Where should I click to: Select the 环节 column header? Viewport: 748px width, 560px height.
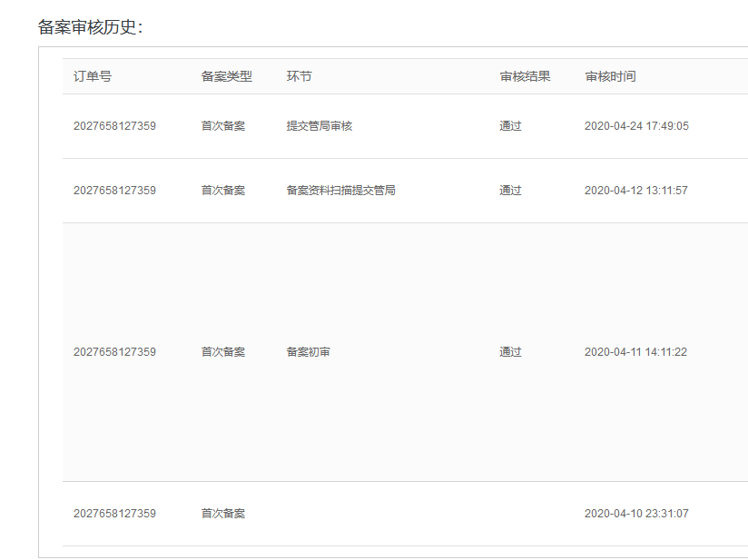coord(299,76)
